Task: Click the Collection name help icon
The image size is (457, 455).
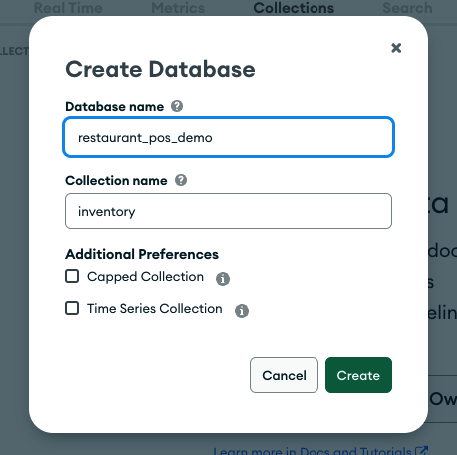Action: pos(181,180)
